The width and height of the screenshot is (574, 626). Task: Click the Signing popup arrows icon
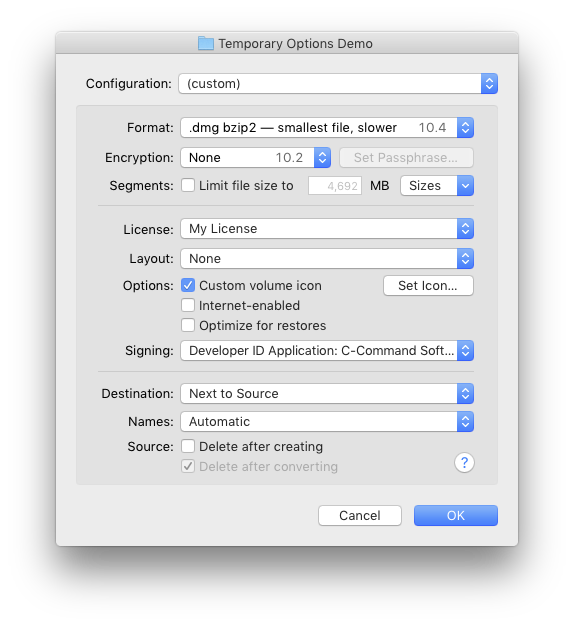pyautogui.click(x=465, y=351)
